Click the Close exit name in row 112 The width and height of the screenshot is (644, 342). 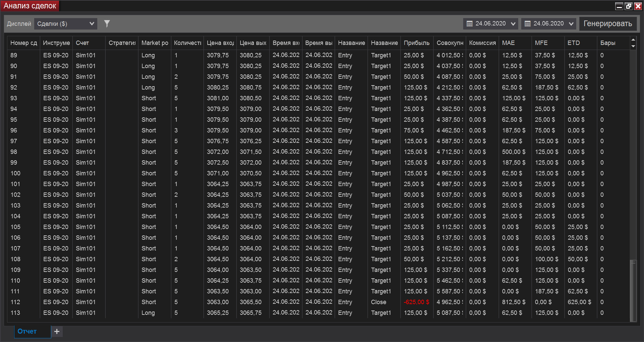point(379,302)
